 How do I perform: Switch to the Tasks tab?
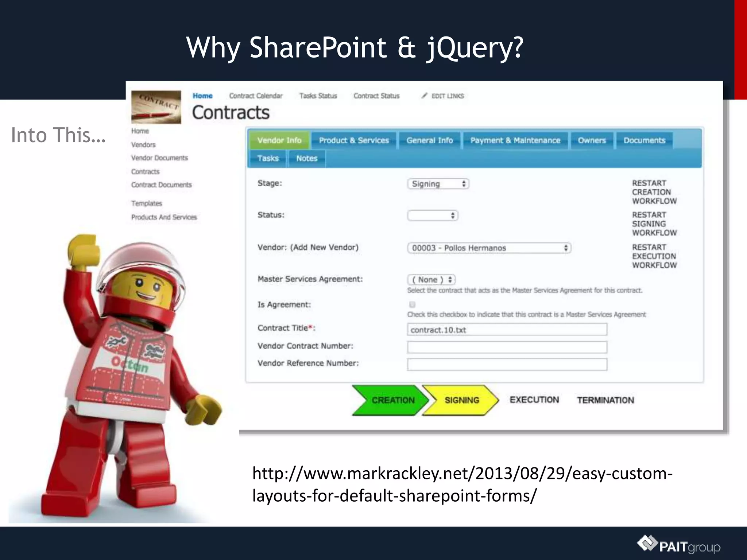[268, 158]
